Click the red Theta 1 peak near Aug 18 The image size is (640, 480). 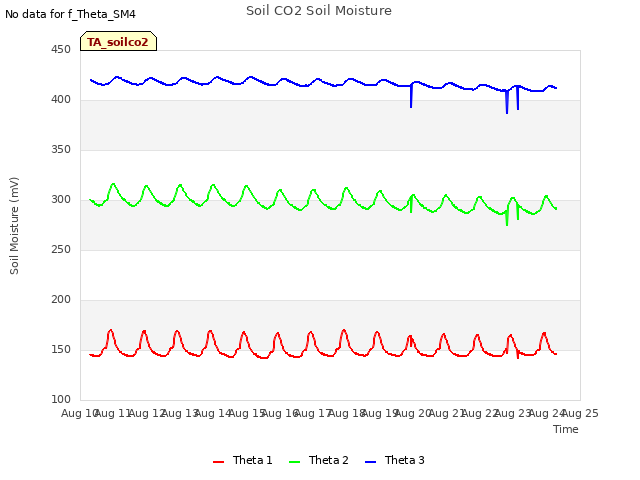tap(344, 331)
